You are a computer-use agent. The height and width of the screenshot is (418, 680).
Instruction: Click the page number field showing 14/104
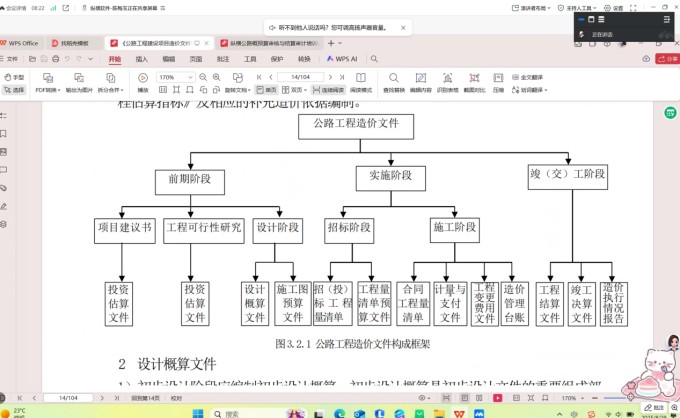click(300, 77)
